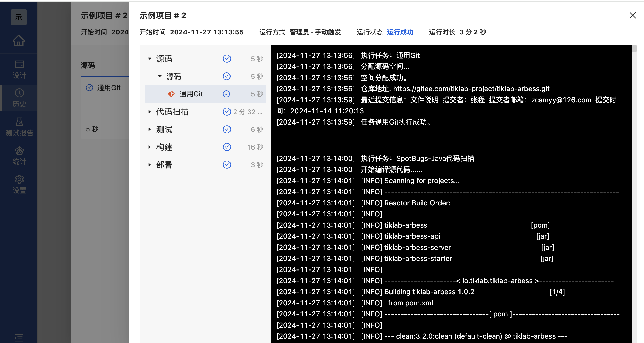Click the start time 2024-11-27 13:13:55

[207, 32]
